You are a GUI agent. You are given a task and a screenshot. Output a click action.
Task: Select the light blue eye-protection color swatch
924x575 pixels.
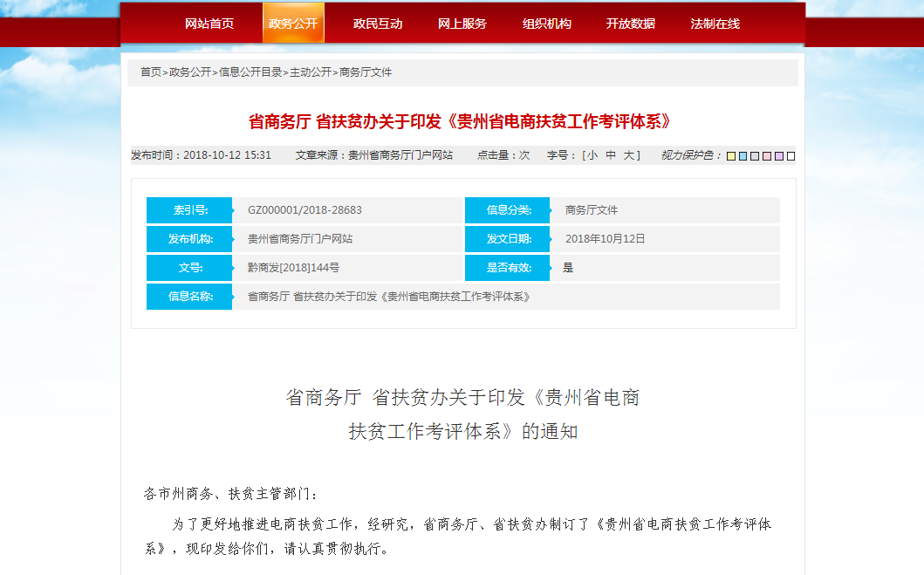click(x=743, y=156)
